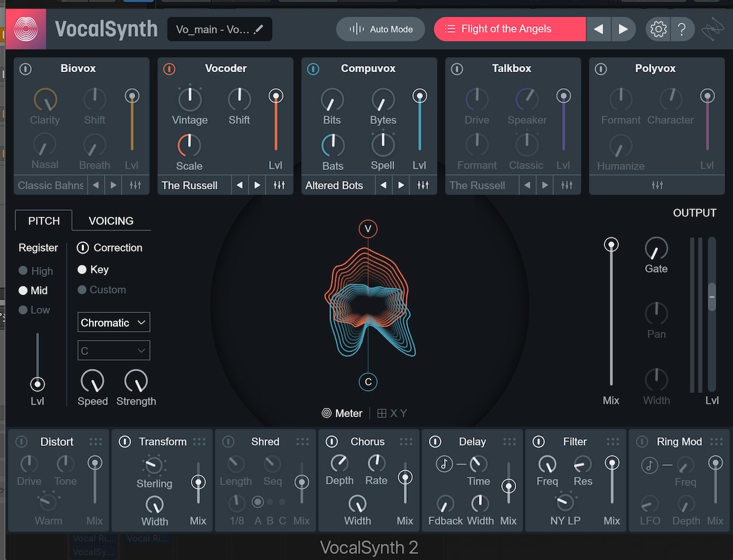Switch to the VOICING tab
Screen dimensions: 733x560
[x=111, y=221]
